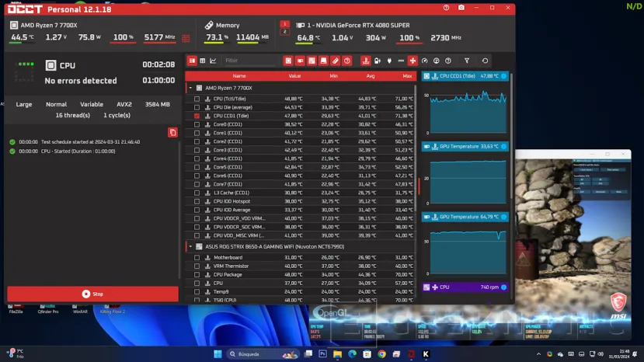Check the CPU (Tctl/Tdie) sensor checkbox
644x362 pixels.
tap(197, 99)
